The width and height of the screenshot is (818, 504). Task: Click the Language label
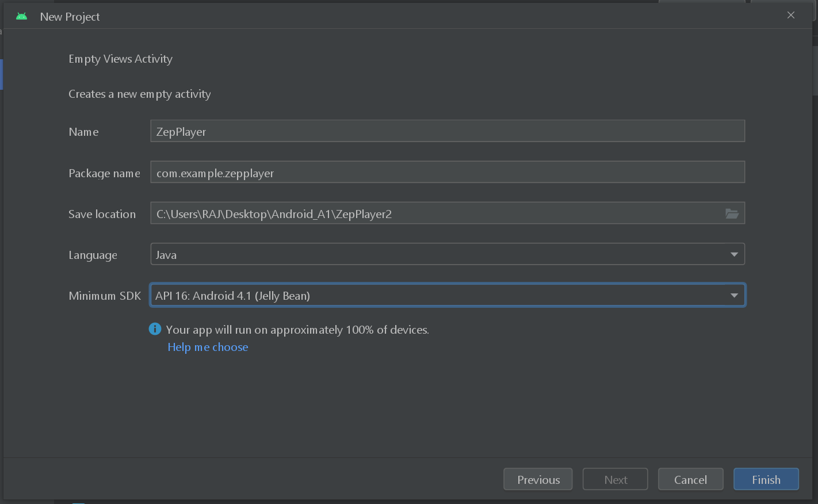click(93, 255)
